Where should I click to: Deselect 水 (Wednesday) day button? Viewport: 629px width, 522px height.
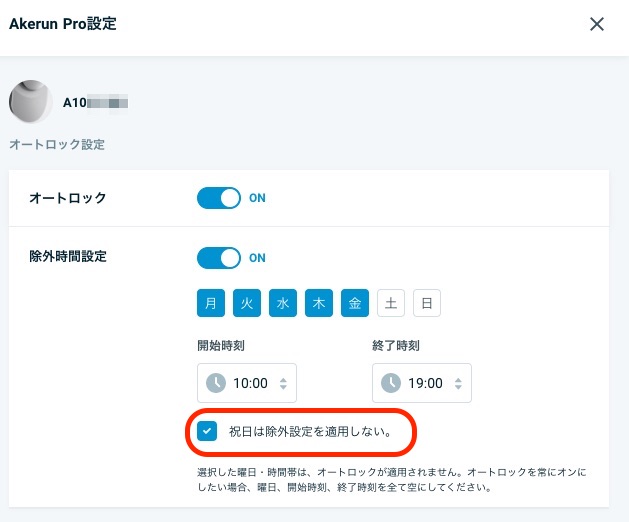click(283, 303)
